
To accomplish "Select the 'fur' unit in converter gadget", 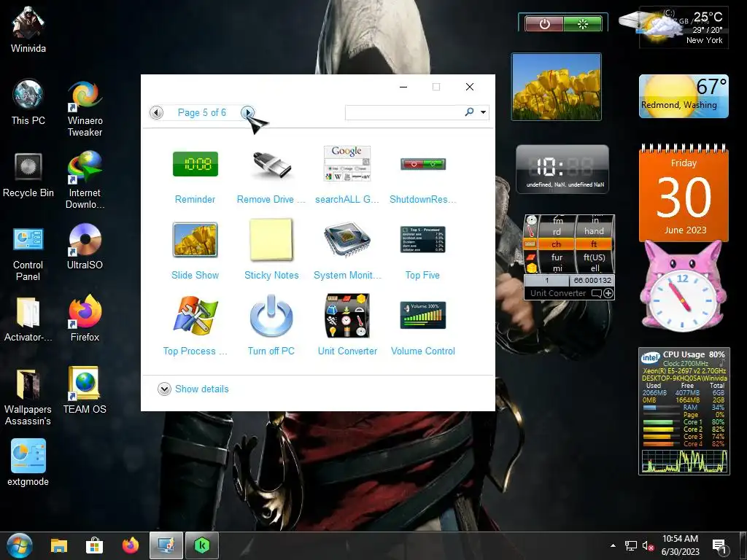I will click(x=557, y=257).
